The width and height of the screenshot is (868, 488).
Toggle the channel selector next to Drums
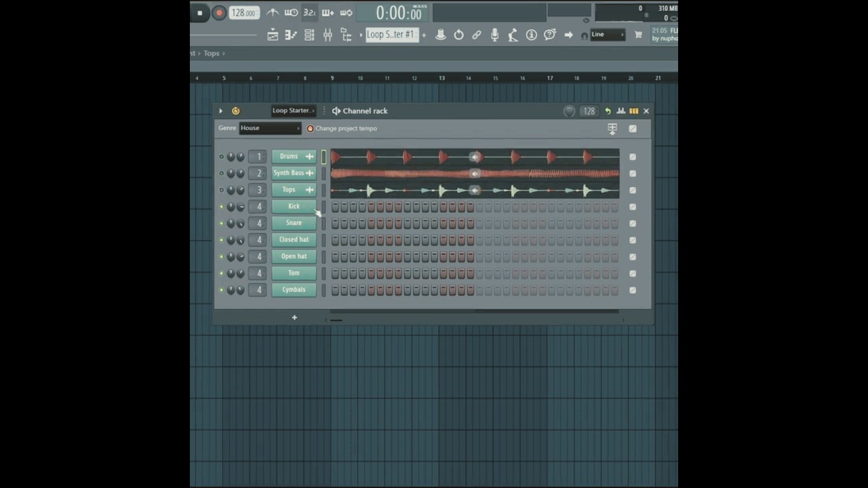pyautogui.click(x=323, y=157)
